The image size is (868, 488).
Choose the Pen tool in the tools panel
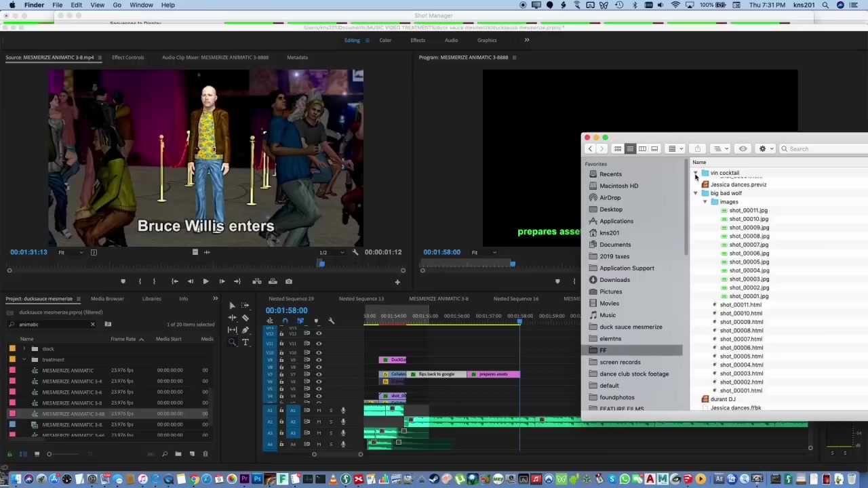(245, 329)
